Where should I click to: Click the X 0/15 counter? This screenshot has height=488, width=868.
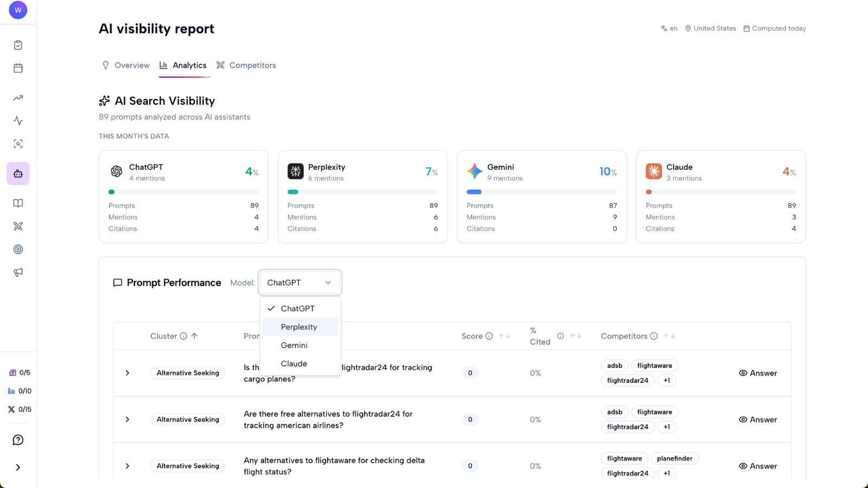pos(20,409)
